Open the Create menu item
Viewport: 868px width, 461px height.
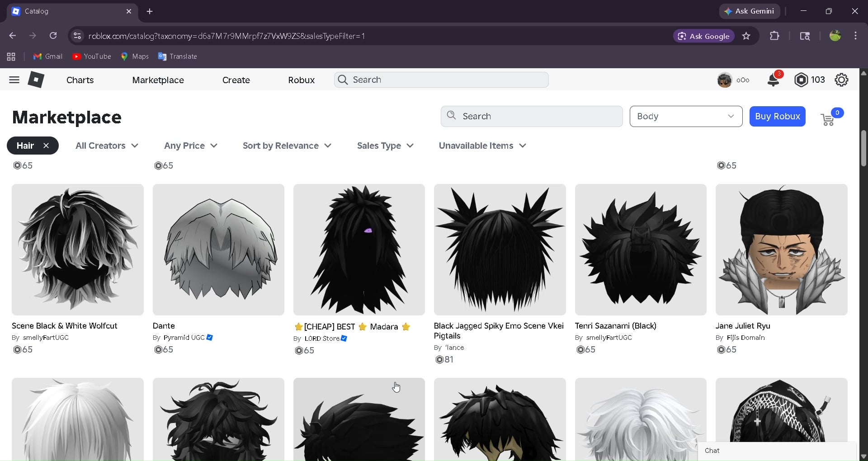coord(236,80)
